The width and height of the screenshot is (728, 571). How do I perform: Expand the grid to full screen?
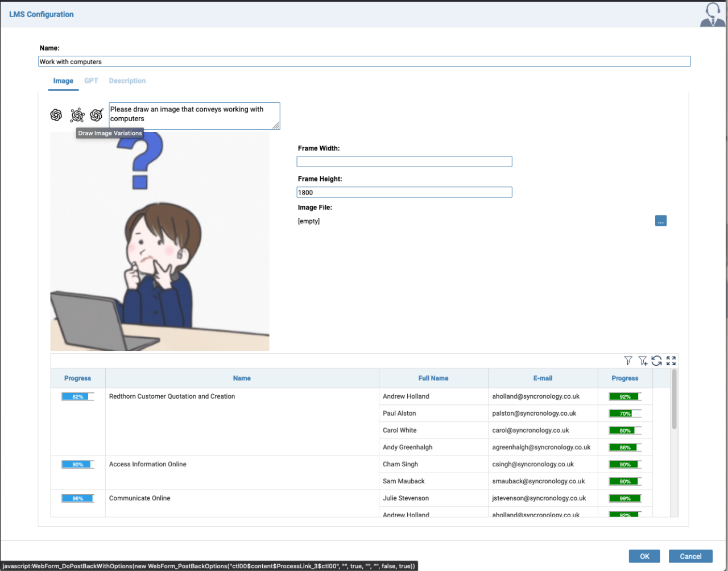point(671,361)
